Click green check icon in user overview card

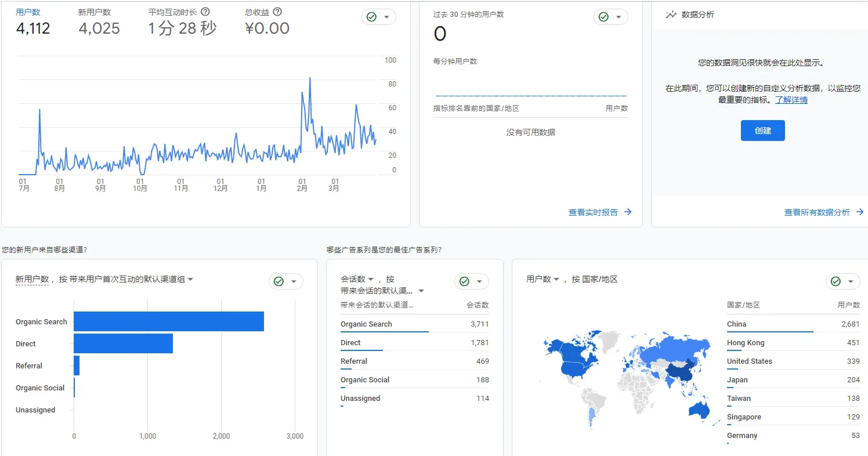371,17
